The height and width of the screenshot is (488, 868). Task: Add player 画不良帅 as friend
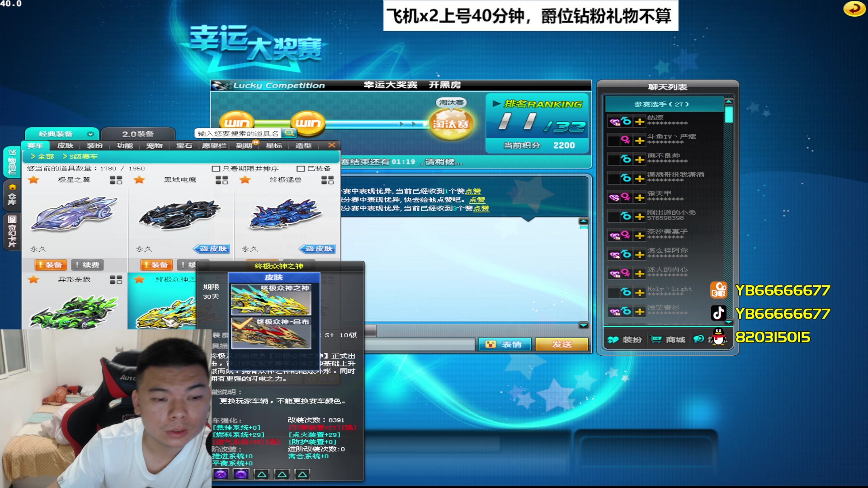pos(639,160)
